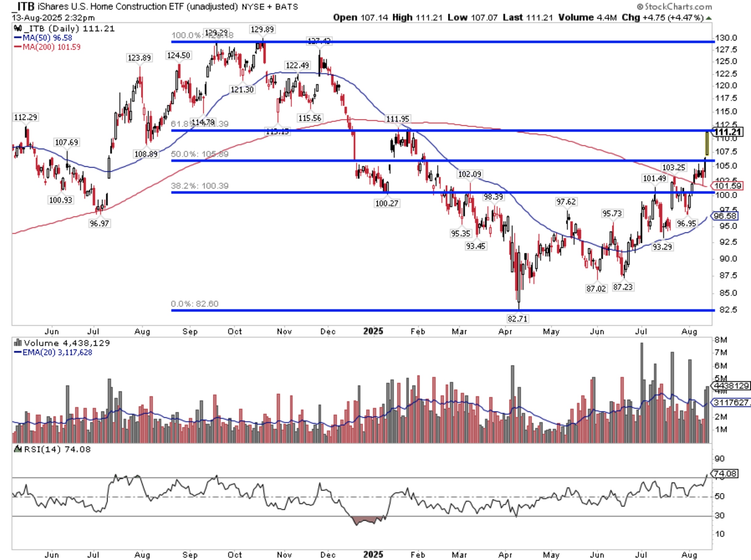Click the RSI(14) 74.08 label
751x560 pixels.
point(57,449)
